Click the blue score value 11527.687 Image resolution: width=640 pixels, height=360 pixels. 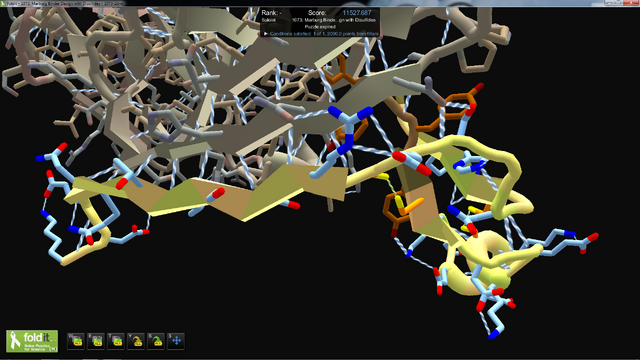[357, 13]
